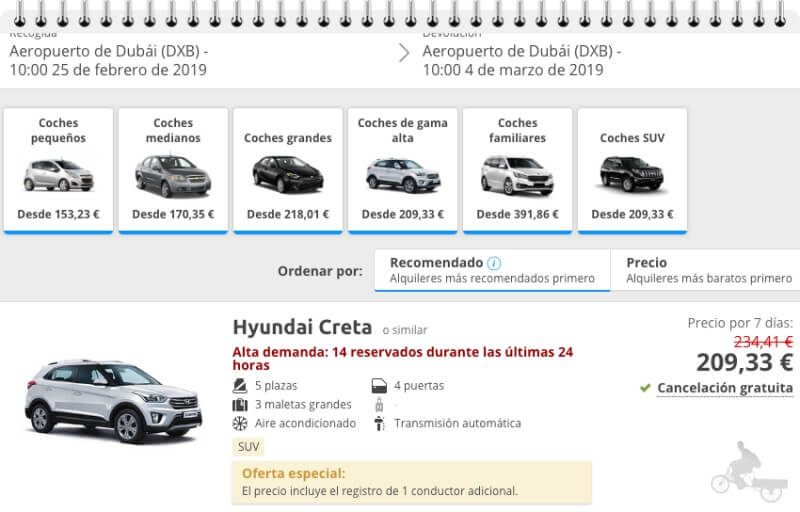Image resolution: width=800 pixels, height=512 pixels.
Task: Click the price 209,33 € of Hyundai Creta
Action: [x=744, y=363]
